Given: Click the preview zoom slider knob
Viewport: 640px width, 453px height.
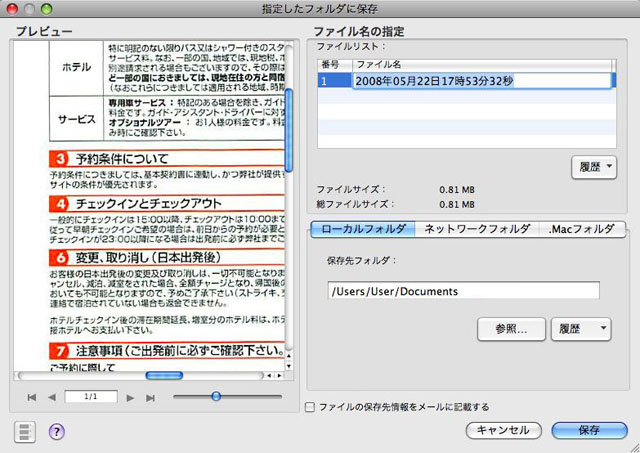Looking at the screenshot, I should 216,397.
